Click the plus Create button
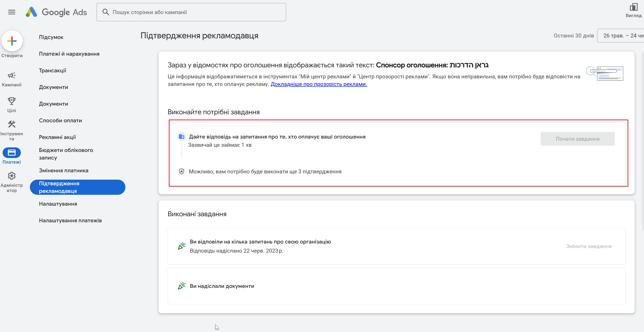644x332 pixels. pos(12,41)
